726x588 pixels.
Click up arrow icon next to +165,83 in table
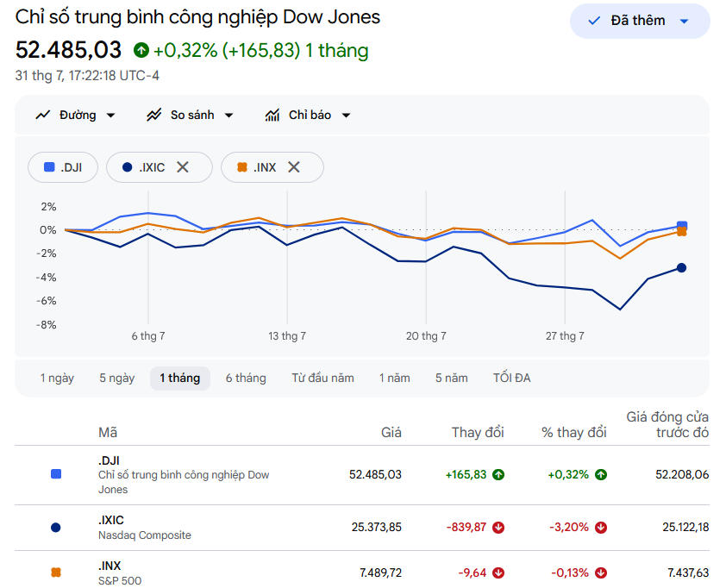tap(498, 474)
